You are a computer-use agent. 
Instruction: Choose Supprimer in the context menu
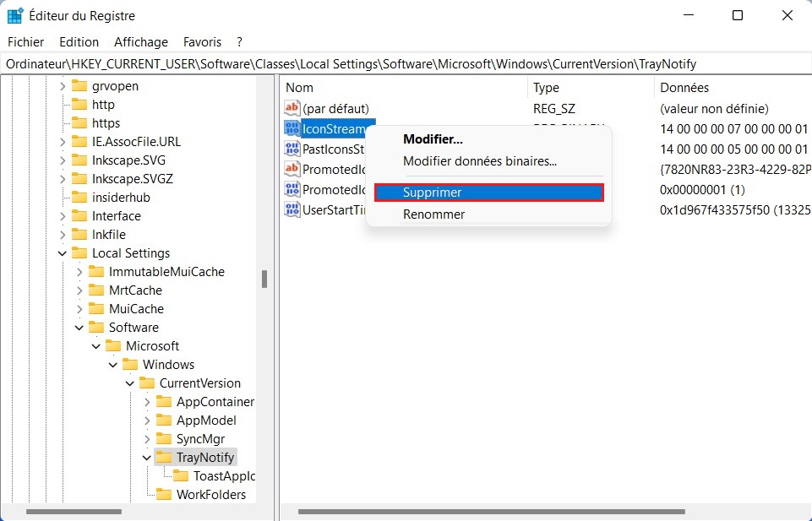[488, 193]
